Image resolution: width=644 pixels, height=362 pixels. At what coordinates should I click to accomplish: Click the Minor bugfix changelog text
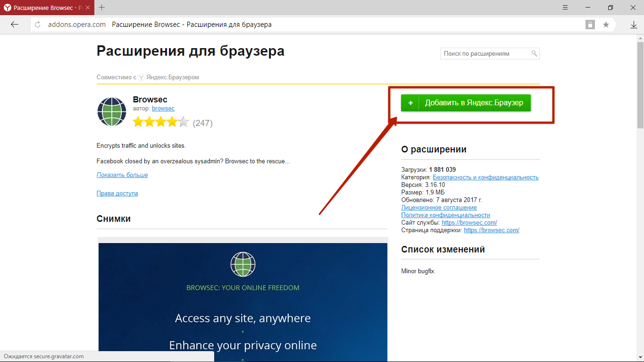point(418,271)
